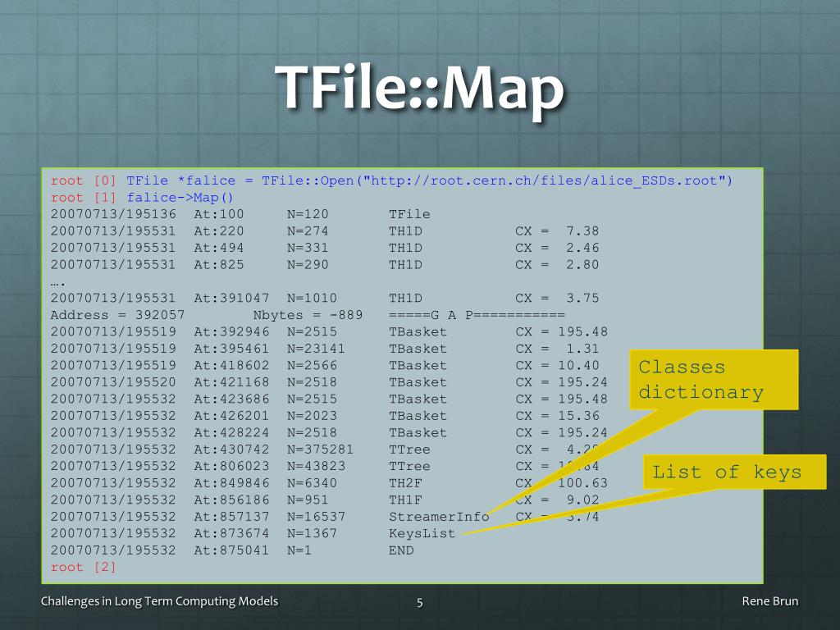The width and height of the screenshot is (840, 630).
Task: Click the TTree row At:430742
Action: [x=325, y=450]
